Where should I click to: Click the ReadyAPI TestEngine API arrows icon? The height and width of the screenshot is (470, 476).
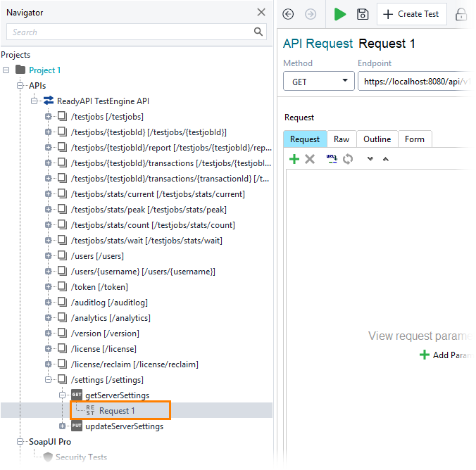pos(49,101)
